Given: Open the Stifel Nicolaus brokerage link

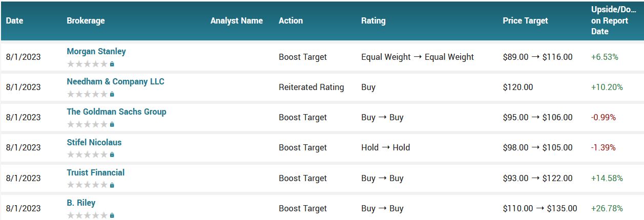Looking at the screenshot, I should tap(94, 142).
